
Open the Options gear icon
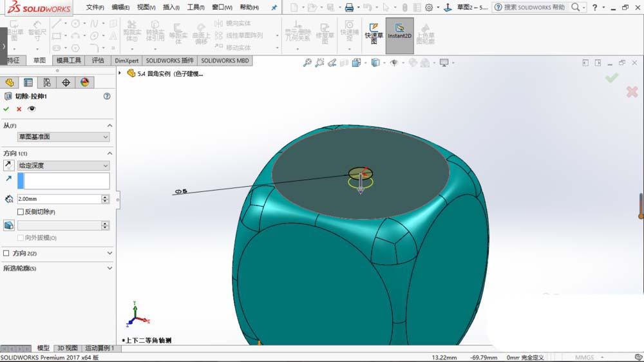click(429, 7)
